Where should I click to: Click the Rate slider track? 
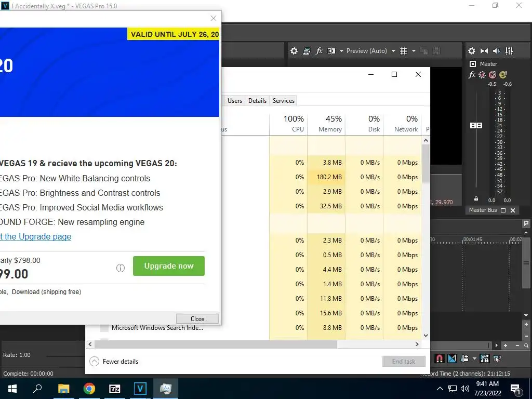coord(65,356)
